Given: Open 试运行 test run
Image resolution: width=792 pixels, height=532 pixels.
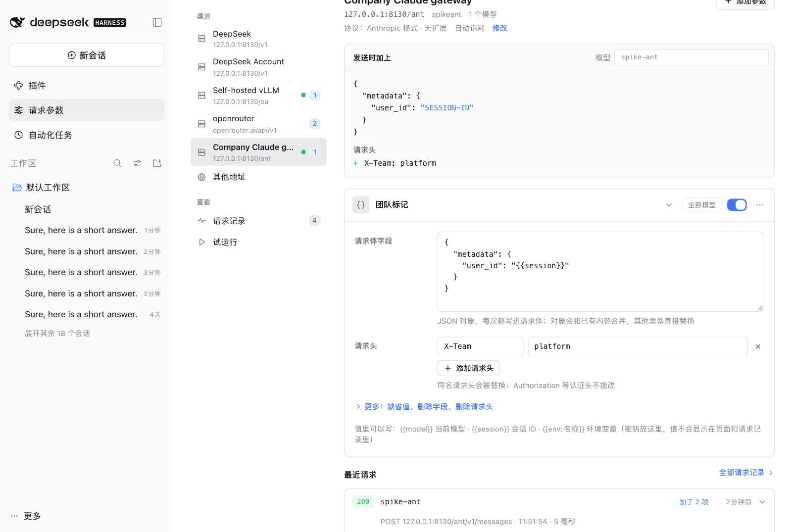Looking at the screenshot, I should (x=258, y=242).
